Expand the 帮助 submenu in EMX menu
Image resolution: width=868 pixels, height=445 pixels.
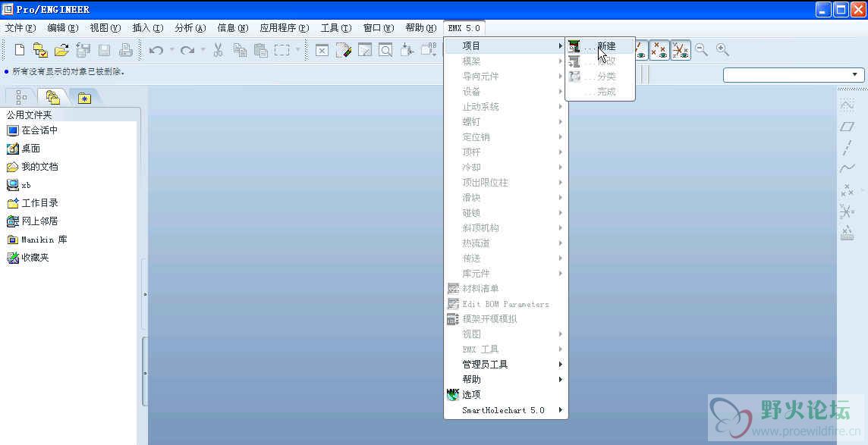coord(507,379)
